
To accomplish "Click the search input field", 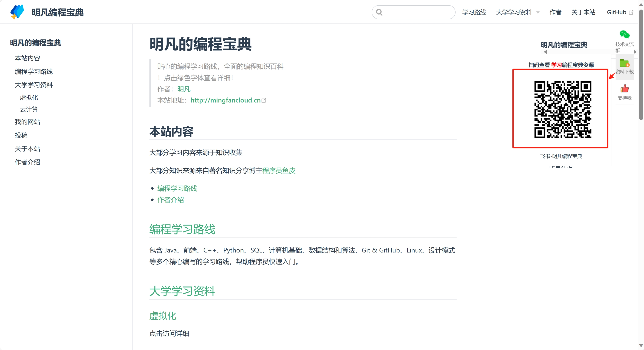I will tap(418, 12).
